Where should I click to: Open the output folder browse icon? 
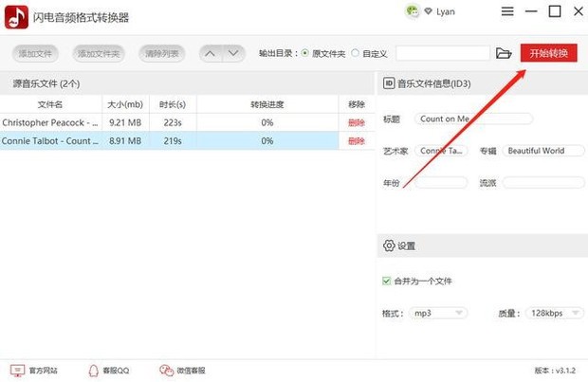tap(504, 53)
